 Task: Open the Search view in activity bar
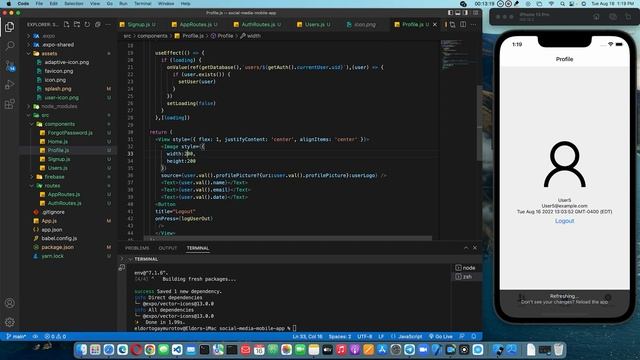9,45
